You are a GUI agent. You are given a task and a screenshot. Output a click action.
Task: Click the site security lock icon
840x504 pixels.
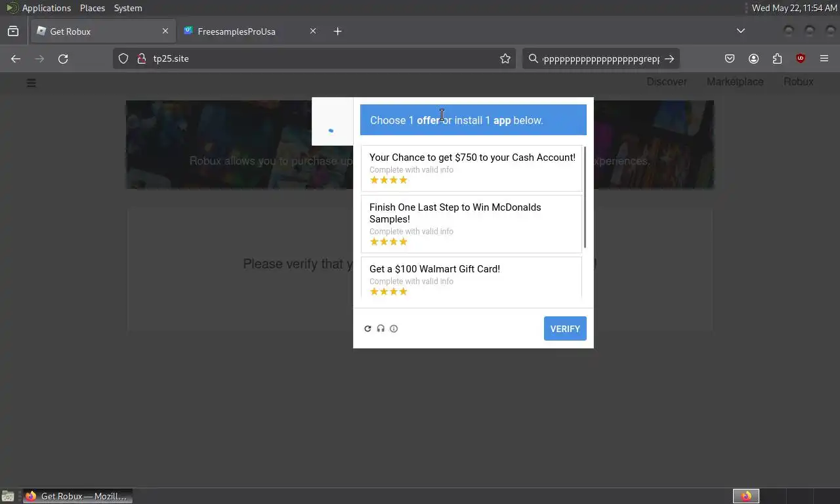[141, 58]
